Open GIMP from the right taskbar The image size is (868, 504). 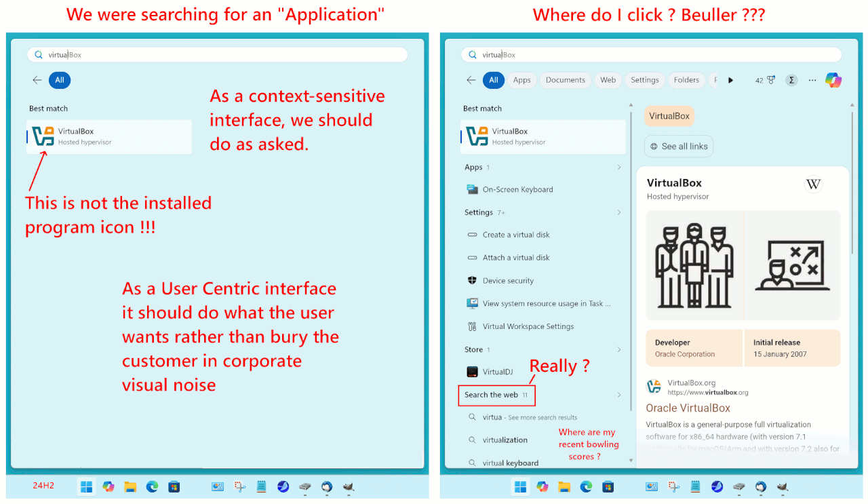point(783,486)
